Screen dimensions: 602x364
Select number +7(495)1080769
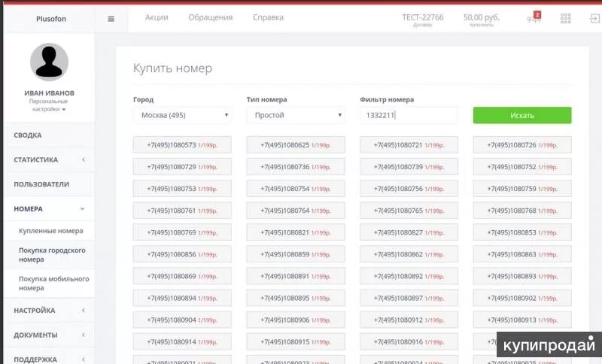(182, 232)
